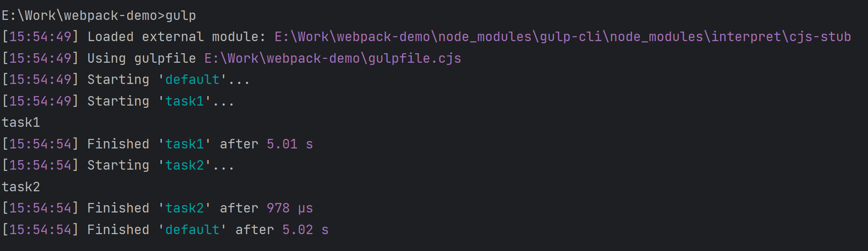Image resolution: width=868 pixels, height=251 pixels.
Task: Click the 'gulp' command on the prompt line
Action: click(x=181, y=16)
